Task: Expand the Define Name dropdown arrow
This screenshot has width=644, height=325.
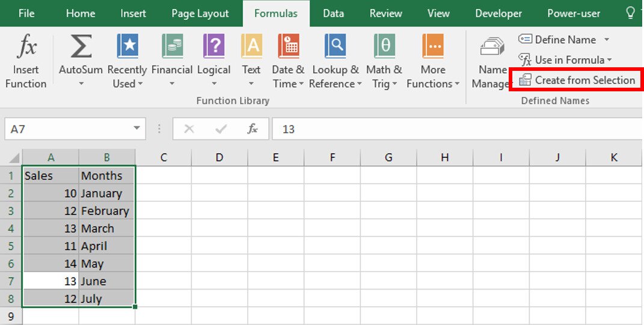Action: [607, 40]
